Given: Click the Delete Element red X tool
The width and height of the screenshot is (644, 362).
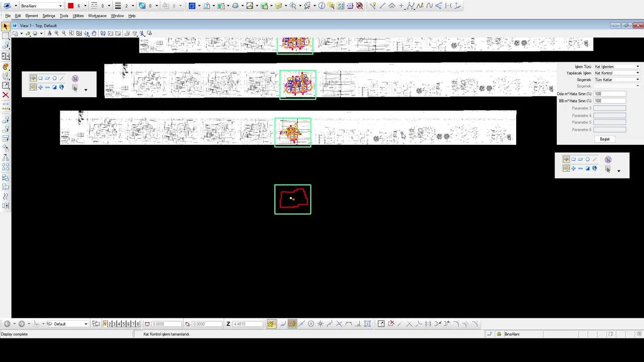Looking at the screenshot, I should 6,95.
